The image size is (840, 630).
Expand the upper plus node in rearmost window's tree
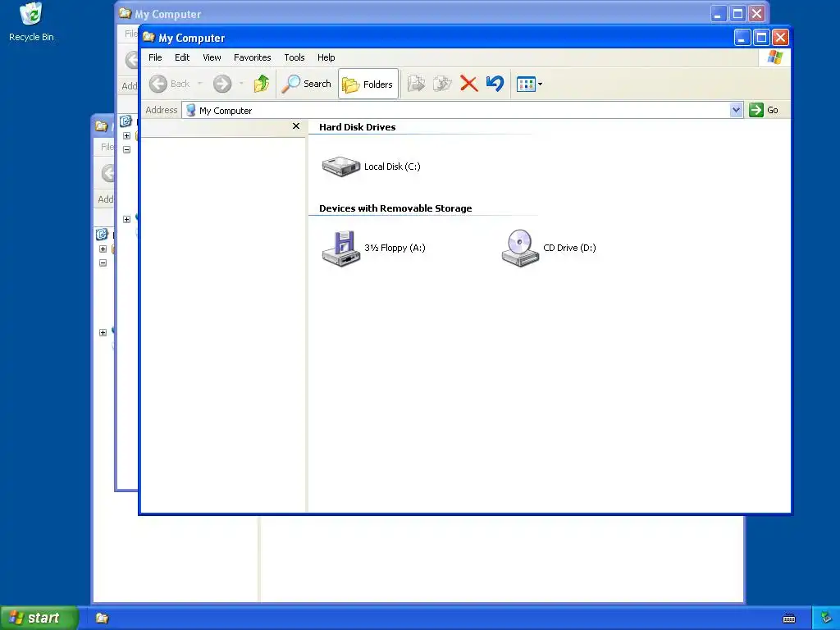click(103, 249)
